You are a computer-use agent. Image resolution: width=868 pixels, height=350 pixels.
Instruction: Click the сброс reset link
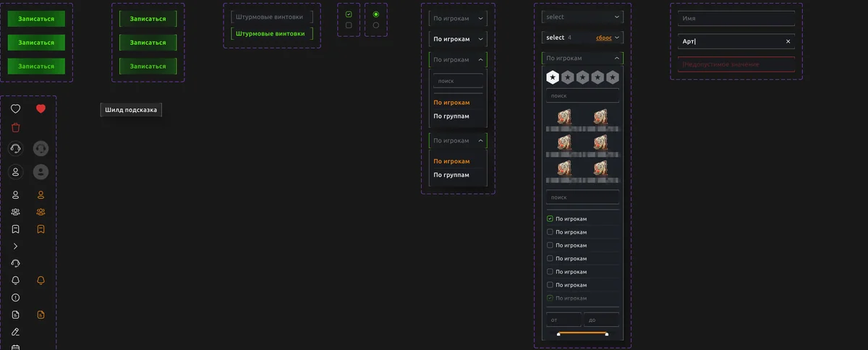pyautogui.click(x=603, y=38)
